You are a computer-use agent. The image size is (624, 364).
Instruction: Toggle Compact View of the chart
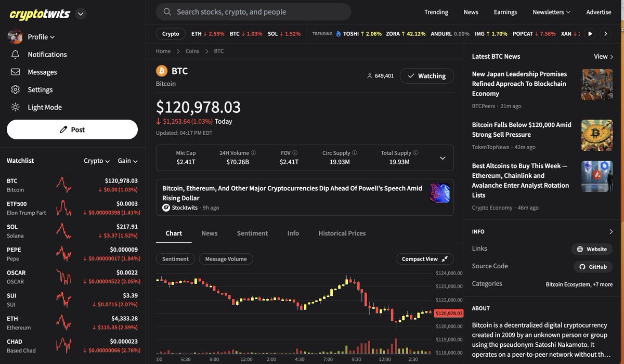424,259
